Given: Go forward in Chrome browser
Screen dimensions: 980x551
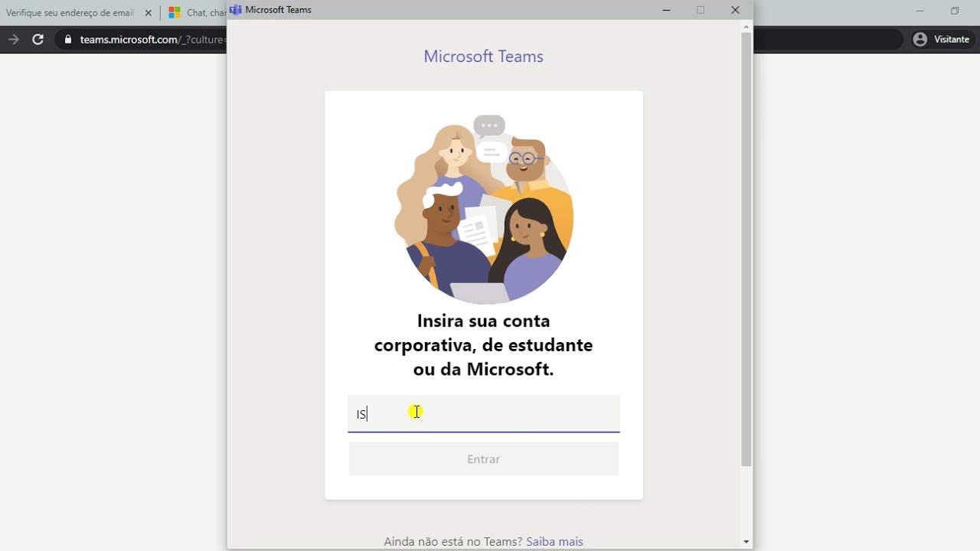Looking at the screenshot, I should click(13, 40).
